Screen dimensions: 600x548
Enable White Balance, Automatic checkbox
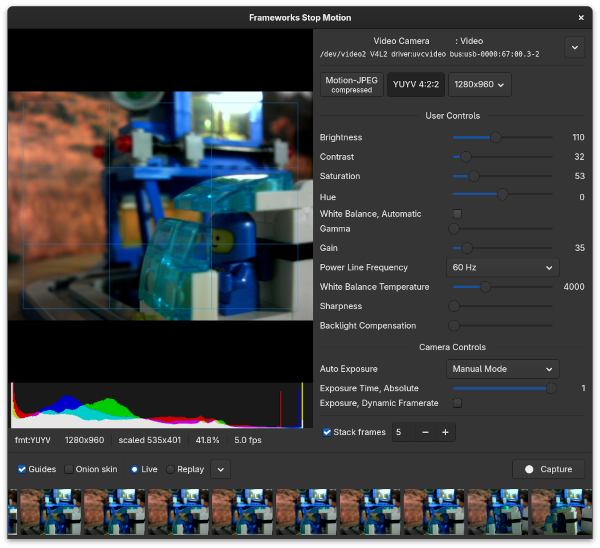(x=457, y=214)
